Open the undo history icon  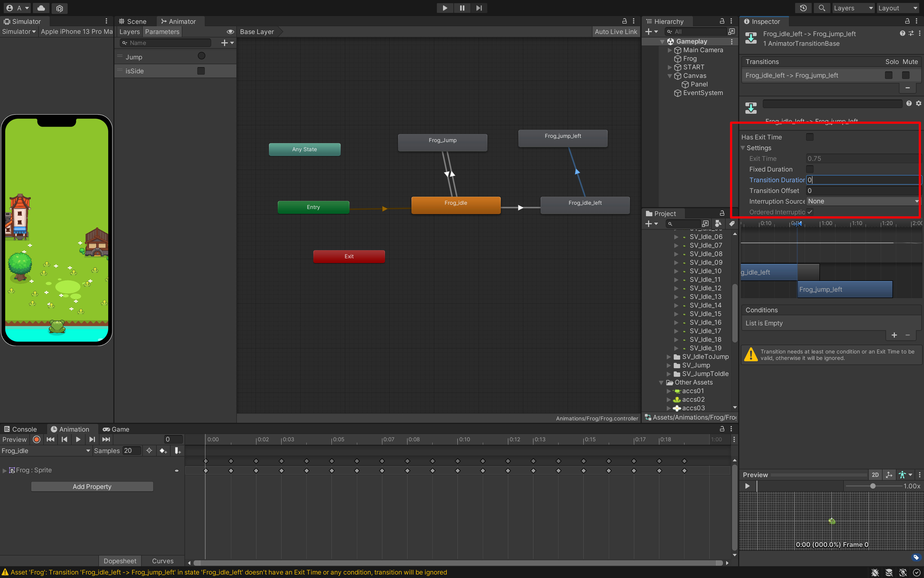coord(803,8)
